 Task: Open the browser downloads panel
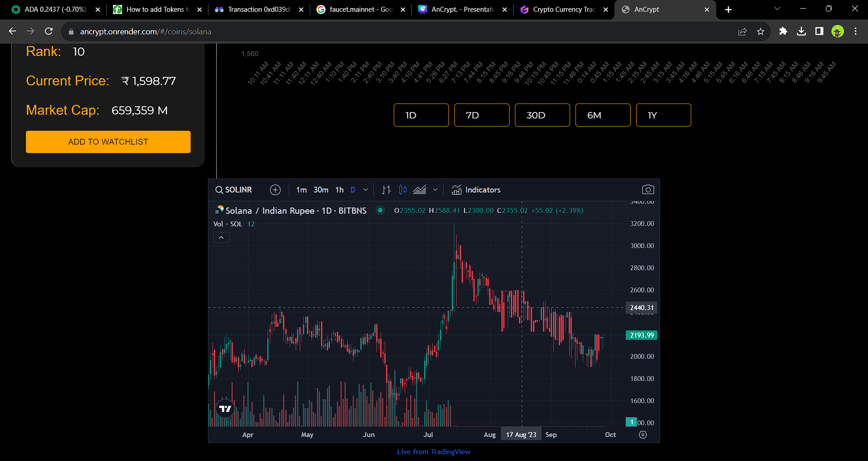coord(801,31)
